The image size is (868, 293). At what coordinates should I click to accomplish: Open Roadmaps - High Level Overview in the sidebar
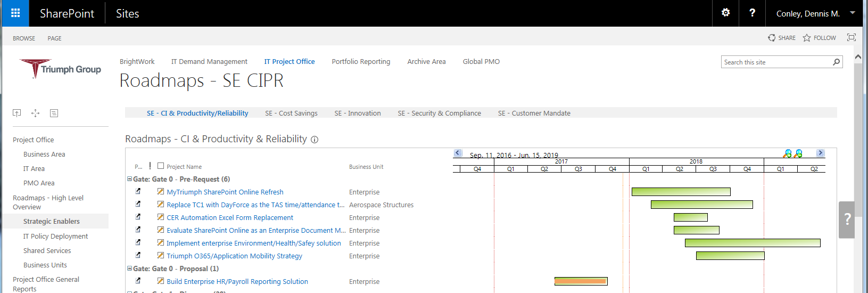[48, 202]
